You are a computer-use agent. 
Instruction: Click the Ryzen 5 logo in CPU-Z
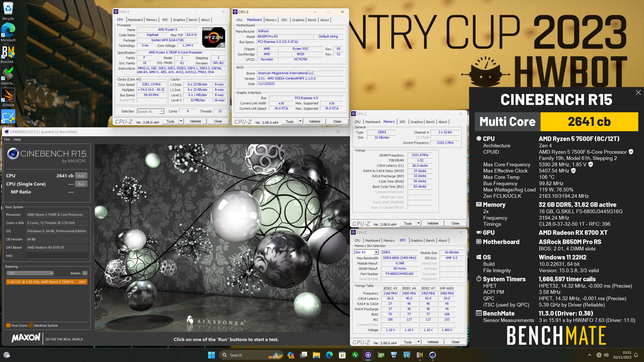[x=213, y=38]
